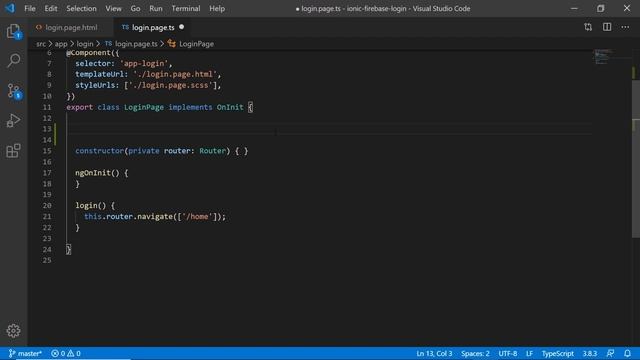Click the 'constructor' keyword on line 15
Screen dimensions: 640x360
(x=100, y=151)
